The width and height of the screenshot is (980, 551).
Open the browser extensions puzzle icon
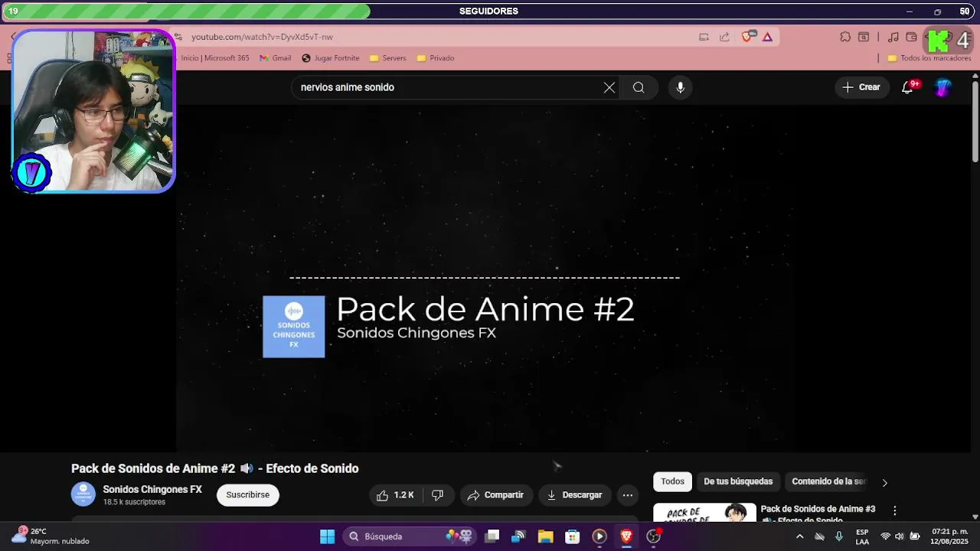[x=845, y=37]
